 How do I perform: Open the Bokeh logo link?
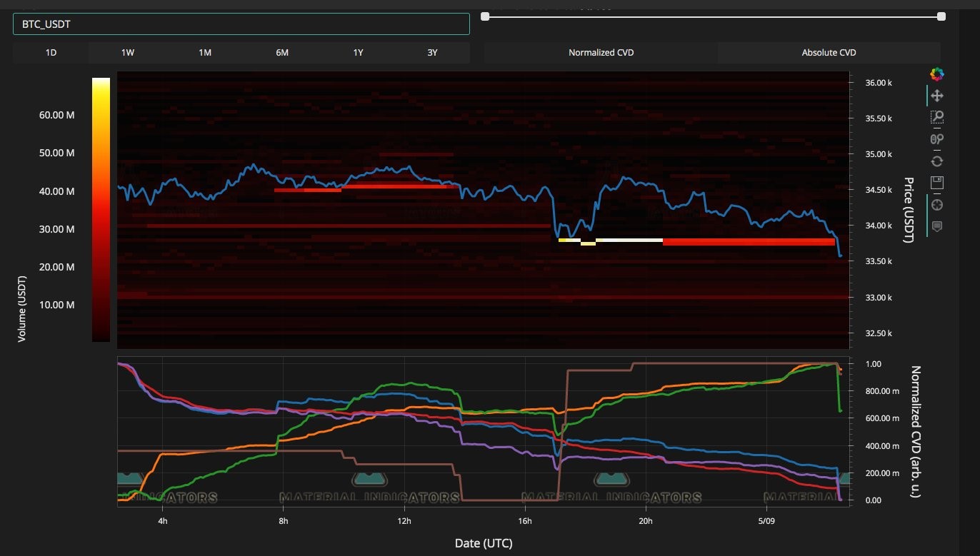pyautogui.click(x=937, y=74)
